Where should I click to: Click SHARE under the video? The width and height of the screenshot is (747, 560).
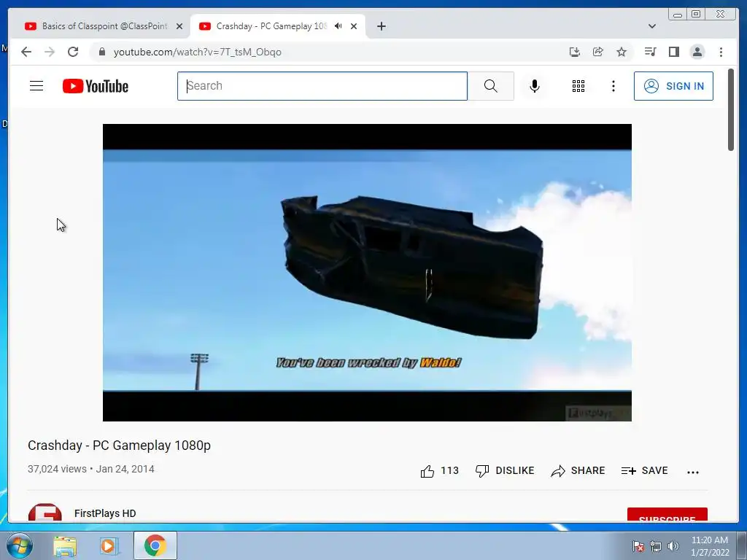coord(578,471)
